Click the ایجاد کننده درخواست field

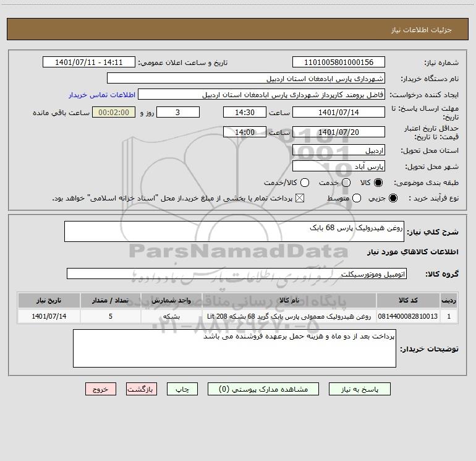pyautogui.click(x=261, y=94)
